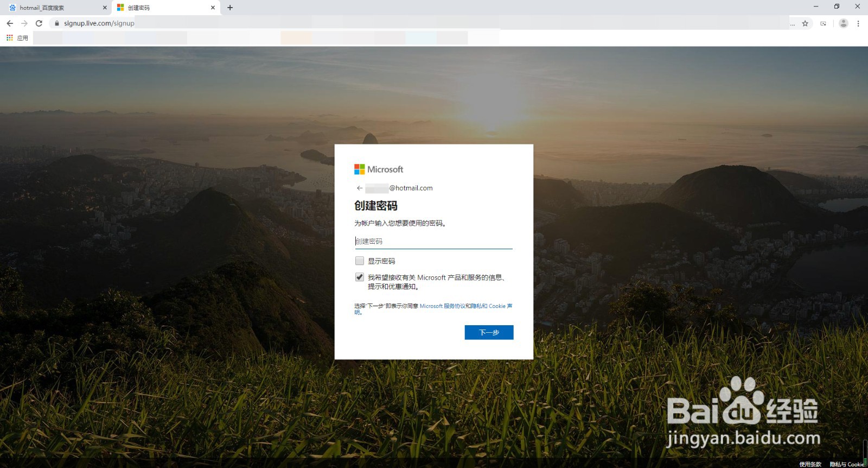This screenshot has width=868, height=468.
Task: Switch to the hotmail_百度搜索 tab
Action: 57,8
